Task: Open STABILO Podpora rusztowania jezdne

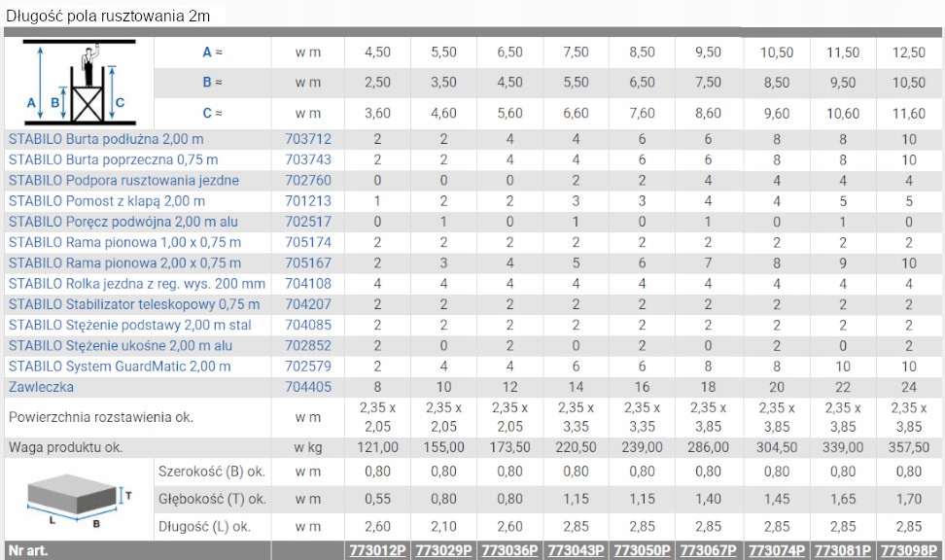Action: (x=123, y=180)
